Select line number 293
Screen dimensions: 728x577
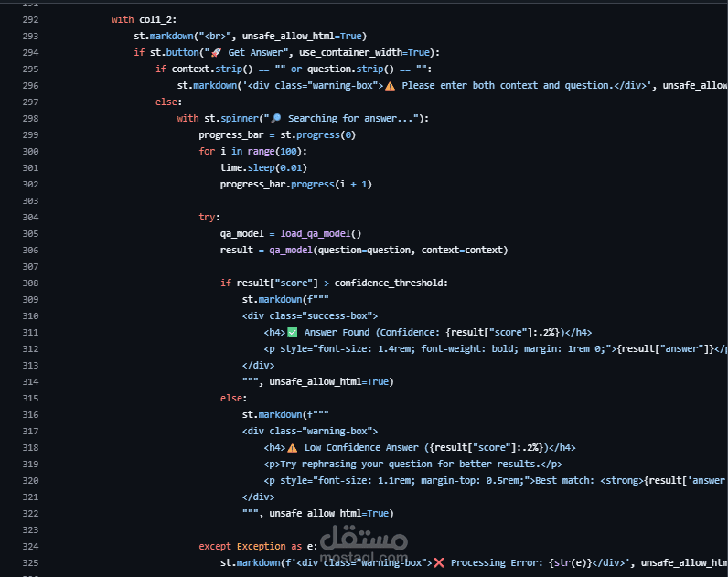tap(31, 37)
